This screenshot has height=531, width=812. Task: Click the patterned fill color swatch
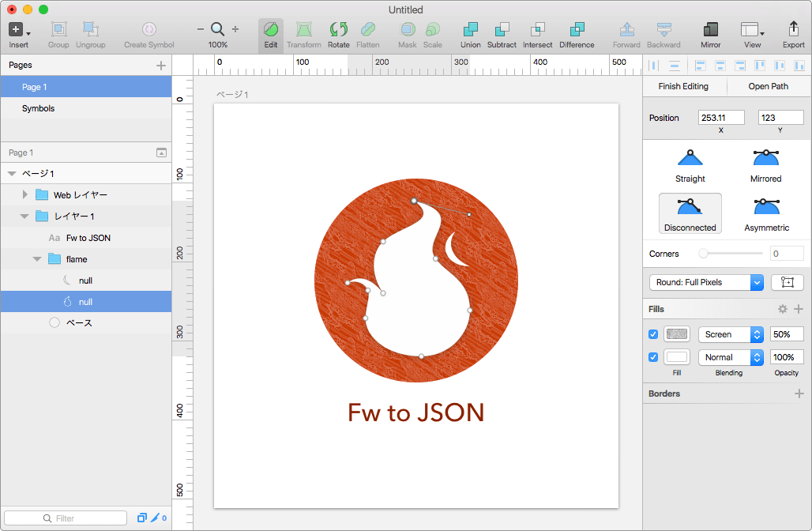(677, 334)
